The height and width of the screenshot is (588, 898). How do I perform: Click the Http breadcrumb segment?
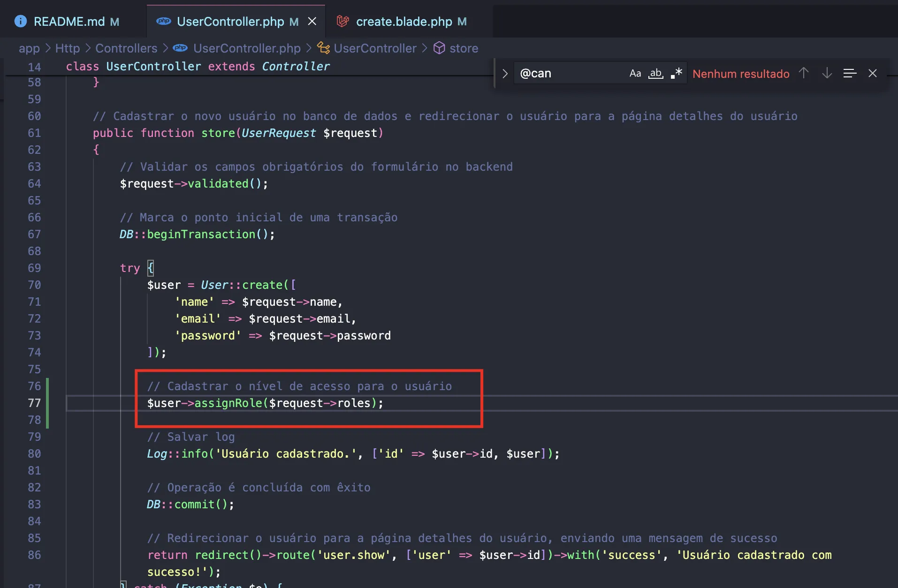(x=68, y=48)
